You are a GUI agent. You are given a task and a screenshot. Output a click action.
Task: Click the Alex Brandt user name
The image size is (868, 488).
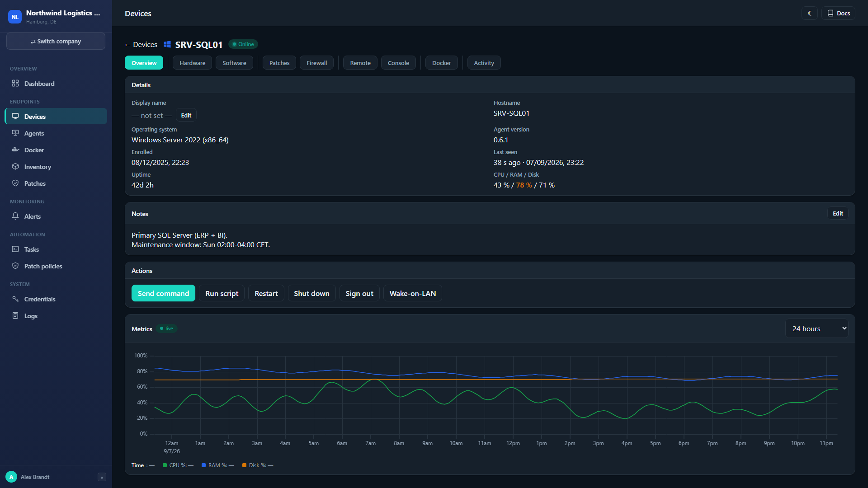(35, 477)
